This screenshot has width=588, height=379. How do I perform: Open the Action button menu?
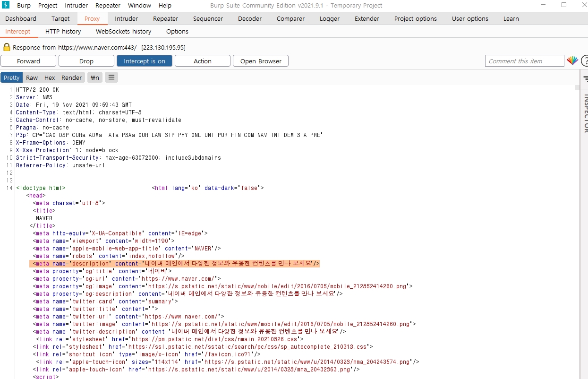[203, 61]
